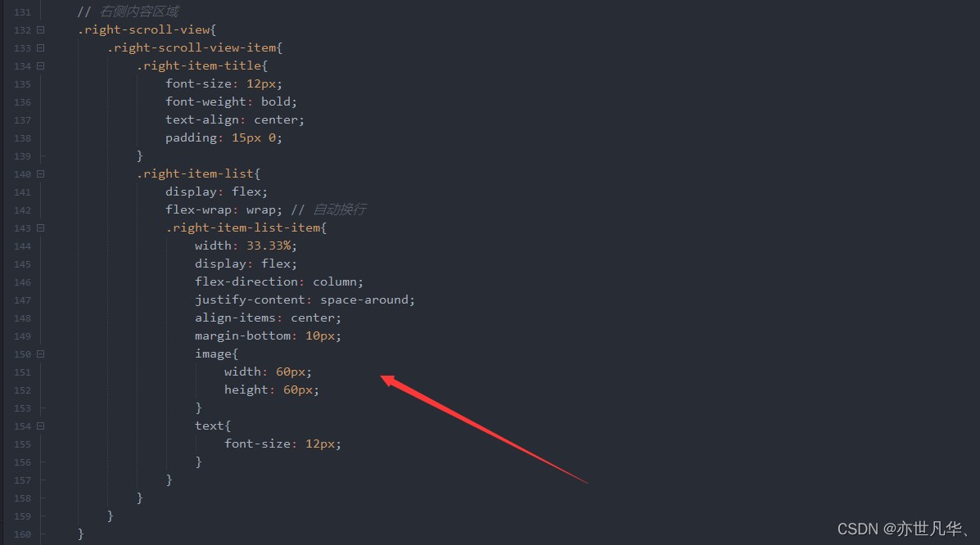This screenshot has width=980, height=545.
Task: Fold the .right-item-title rule block
Action: (41, 65)
